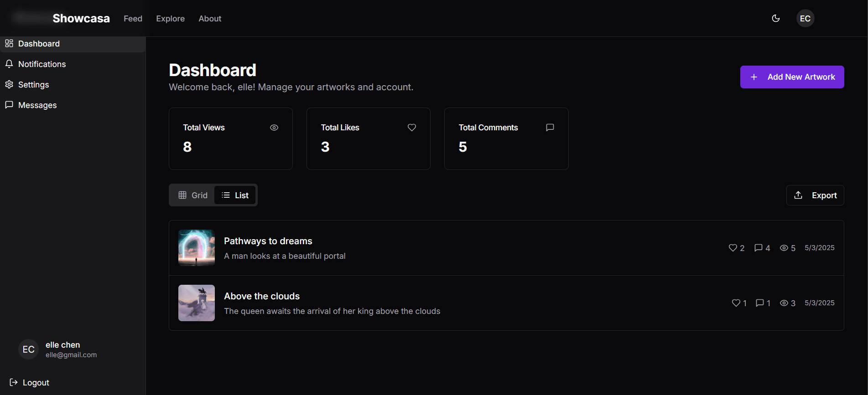Click the Logout arrow icon

(x=14, y=382)
